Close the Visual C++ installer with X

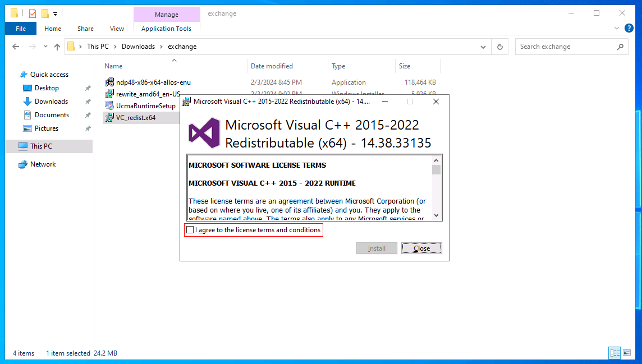pyautogui.click(x=436, y=102)
